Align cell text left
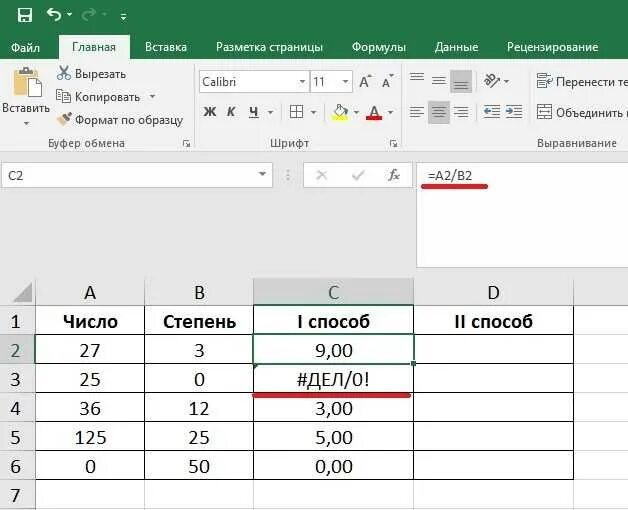 click(417, 112)
